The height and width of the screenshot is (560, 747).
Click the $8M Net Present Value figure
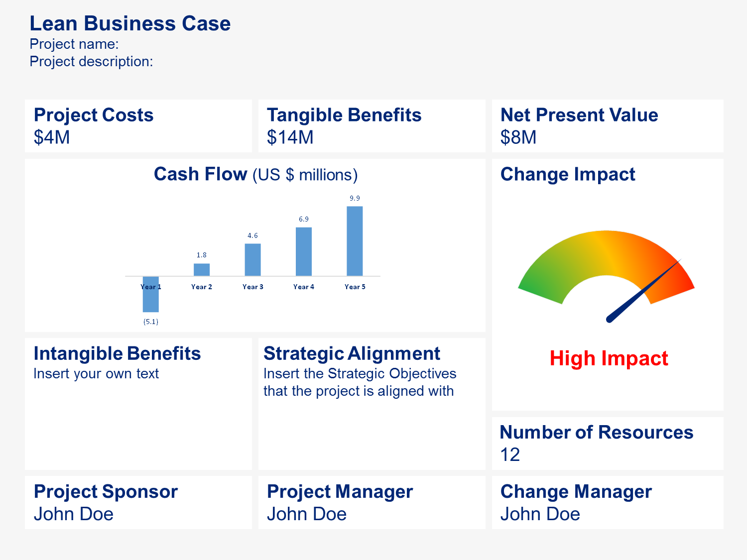[518, 137]
